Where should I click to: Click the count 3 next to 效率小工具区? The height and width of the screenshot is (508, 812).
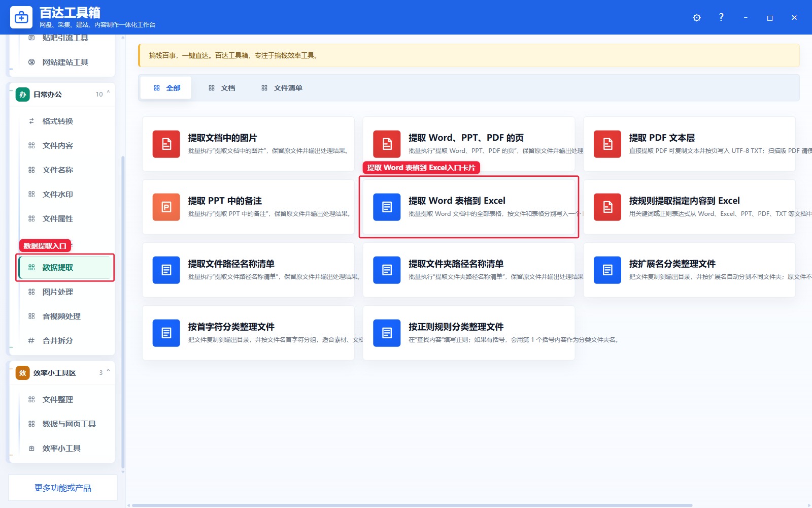pyautogui.click(x=100, y=373)
